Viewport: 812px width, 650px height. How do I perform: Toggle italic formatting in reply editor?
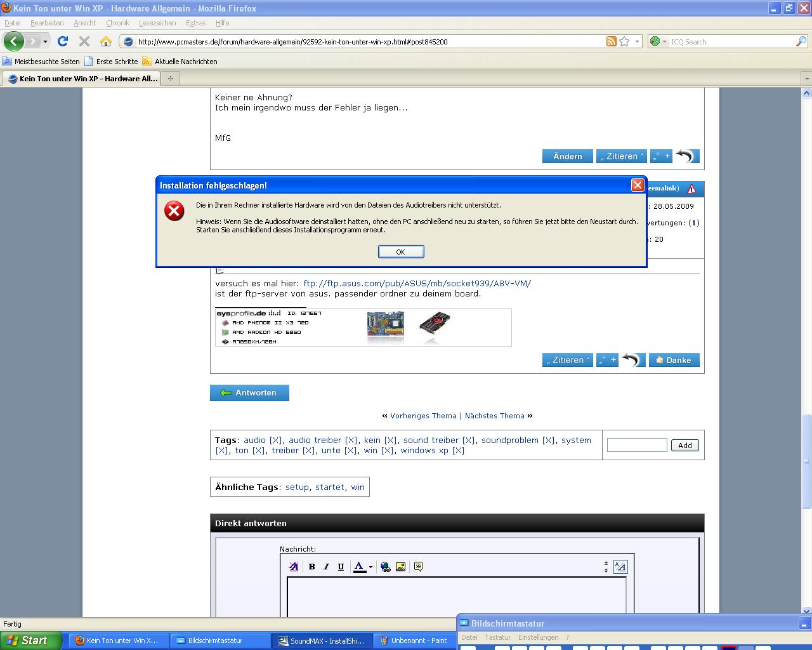pyautogui.click(x=326, y=567)
